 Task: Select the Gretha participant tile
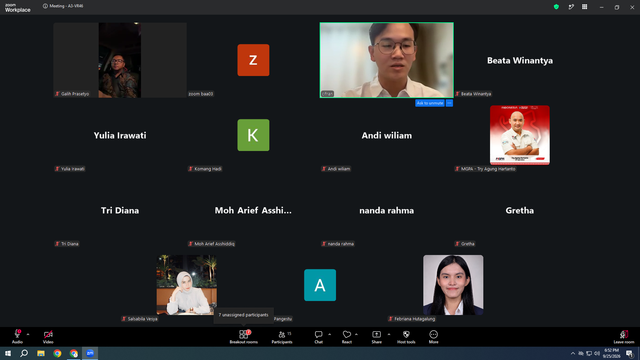[x=520, y=210]
